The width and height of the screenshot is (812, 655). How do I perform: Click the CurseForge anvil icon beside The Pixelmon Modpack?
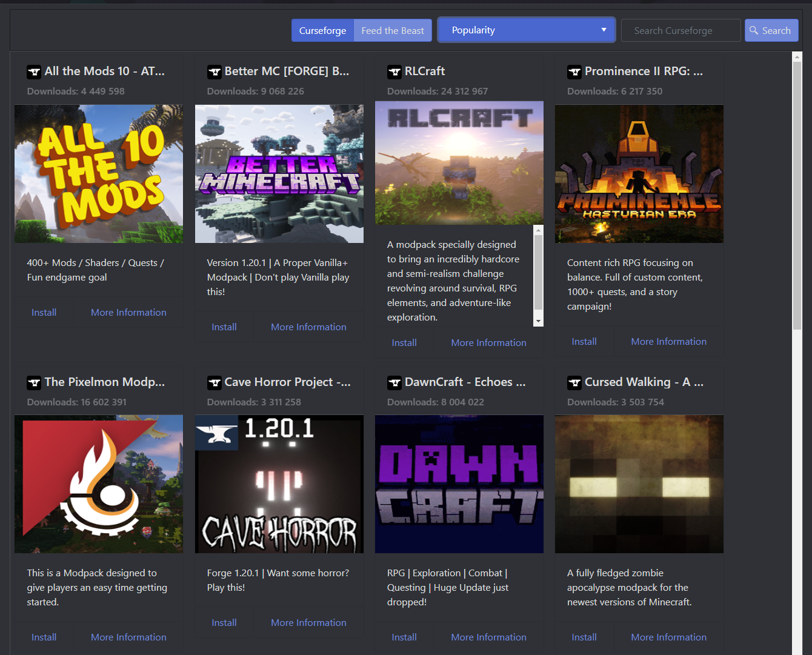(x=34, y=383)
